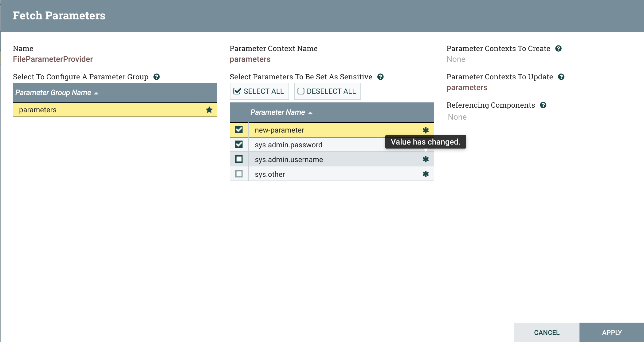This screenshot has height=342, width=644.
Task: Select the parameters group row
Action: [115, 110]
